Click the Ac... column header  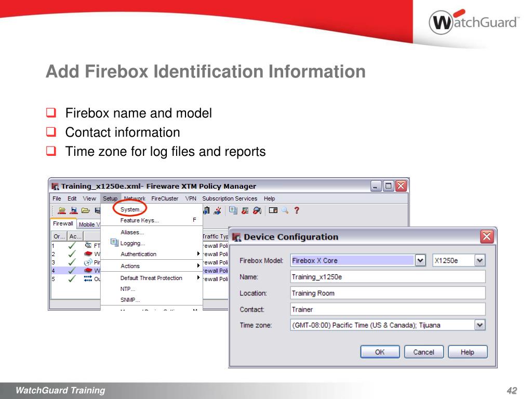click(75, 236)
